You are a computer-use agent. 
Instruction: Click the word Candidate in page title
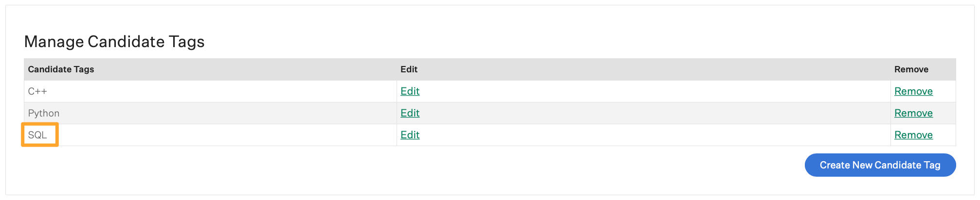pos(126,42)
